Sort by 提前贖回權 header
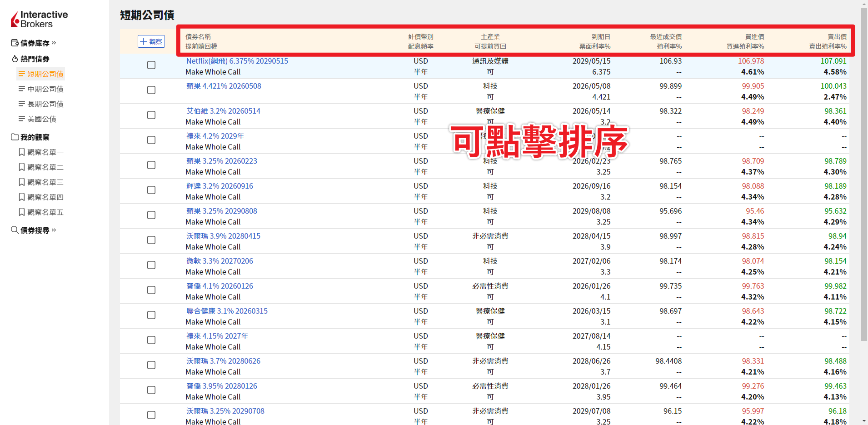 pos(201,46)
